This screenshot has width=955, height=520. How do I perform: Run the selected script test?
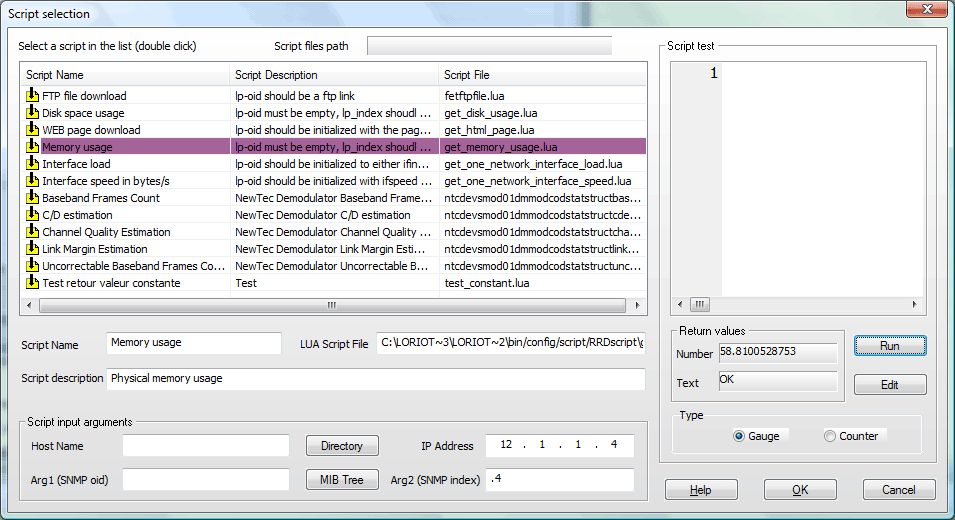[890, 346]
